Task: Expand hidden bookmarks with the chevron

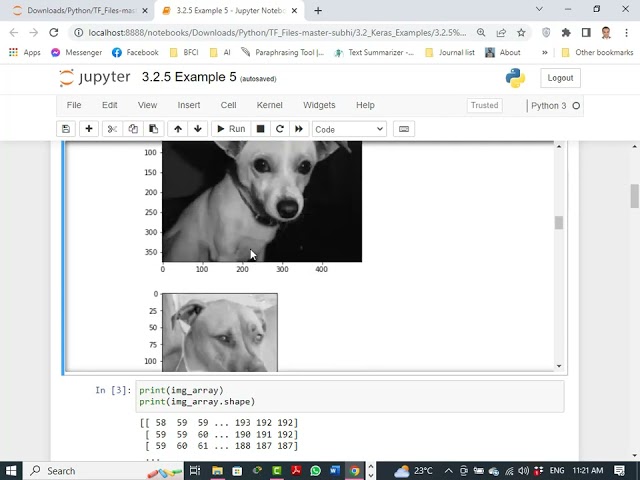Action: (x=544, y=52)
